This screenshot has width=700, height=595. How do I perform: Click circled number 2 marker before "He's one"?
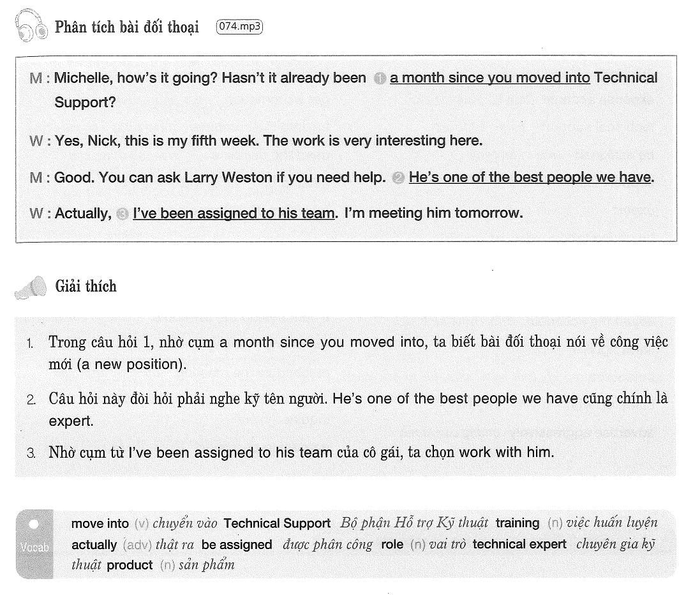(398, 178)
